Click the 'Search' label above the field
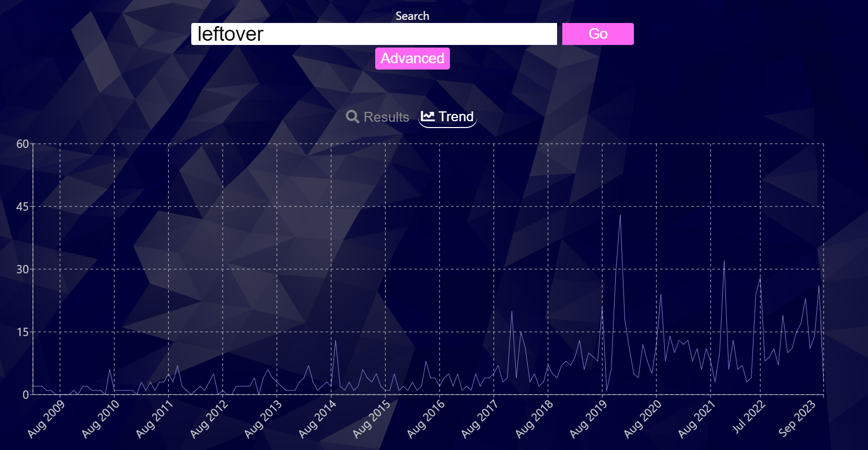The width and height of the screenshot is (868, 450). click(x=412, y=16)
